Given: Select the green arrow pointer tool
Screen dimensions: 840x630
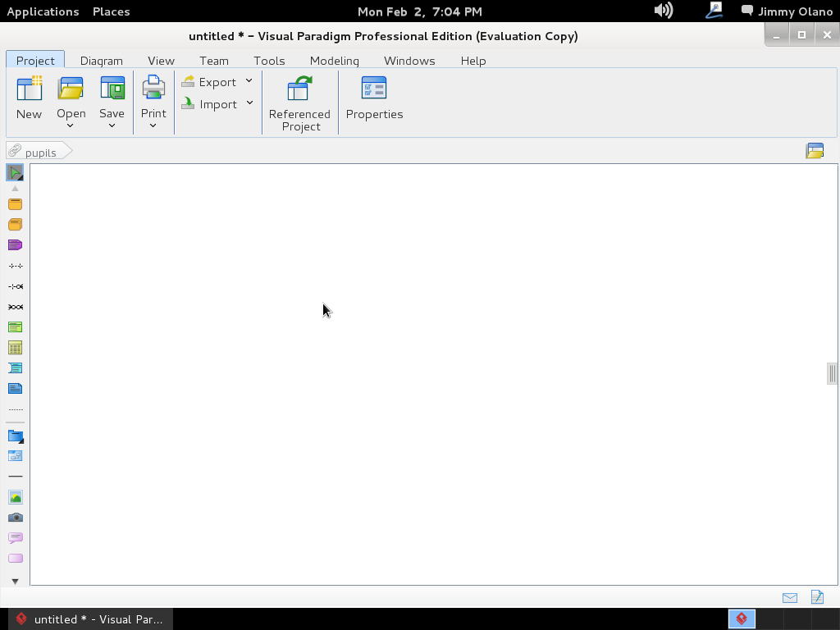Looking at the screenshot, I should click(x=15, y=172).
